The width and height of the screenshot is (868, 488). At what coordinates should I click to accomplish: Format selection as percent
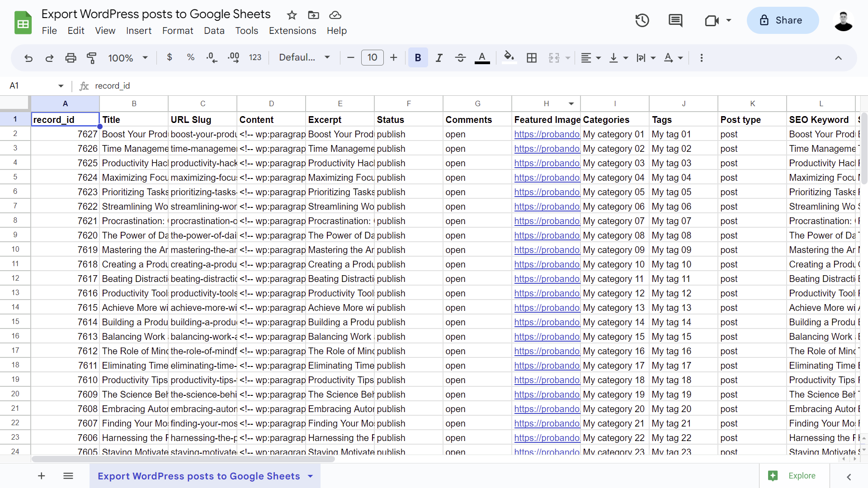point(190,58)
